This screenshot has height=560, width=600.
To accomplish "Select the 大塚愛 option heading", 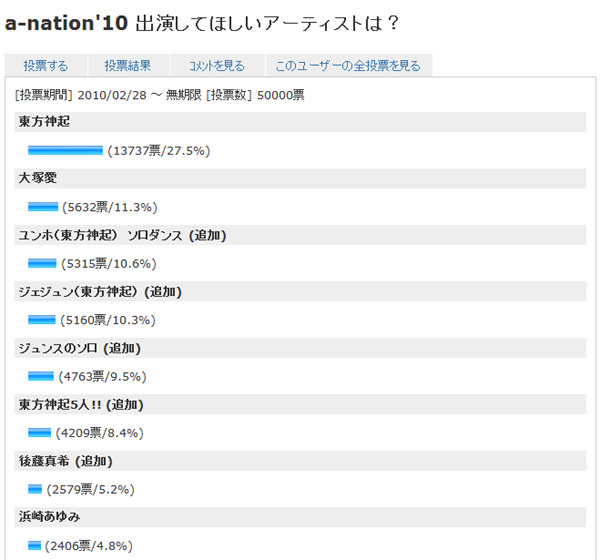I will pos(39,179).
